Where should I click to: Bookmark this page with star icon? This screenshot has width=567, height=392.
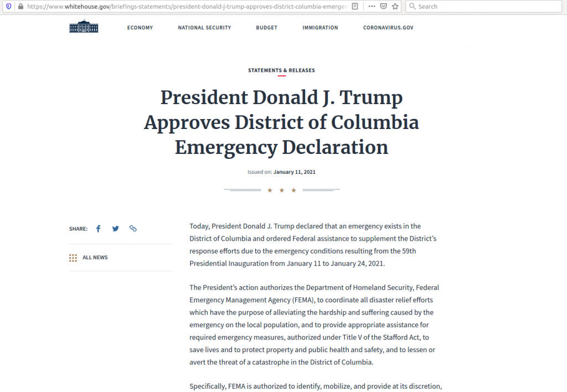pos(395,7)
